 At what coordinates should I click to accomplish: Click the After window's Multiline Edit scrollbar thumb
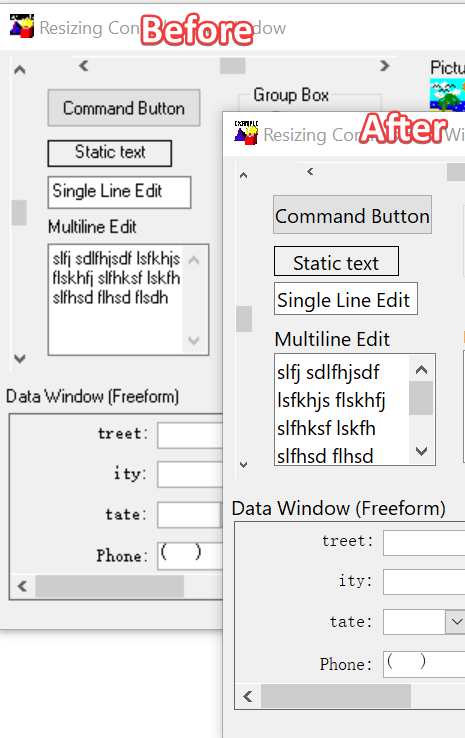point(421,398)
